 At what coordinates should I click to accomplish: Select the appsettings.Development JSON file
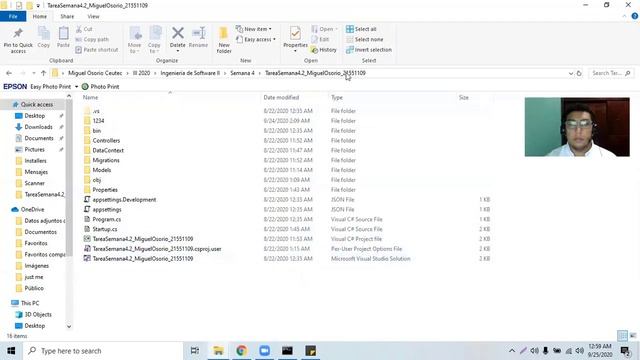coord(124,200)
